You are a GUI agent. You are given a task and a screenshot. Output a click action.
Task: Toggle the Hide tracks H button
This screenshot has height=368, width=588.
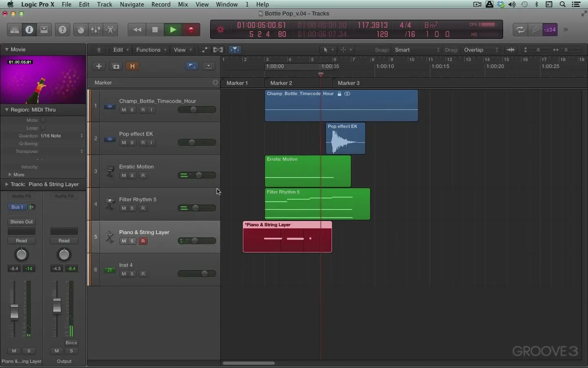(132, 66)
